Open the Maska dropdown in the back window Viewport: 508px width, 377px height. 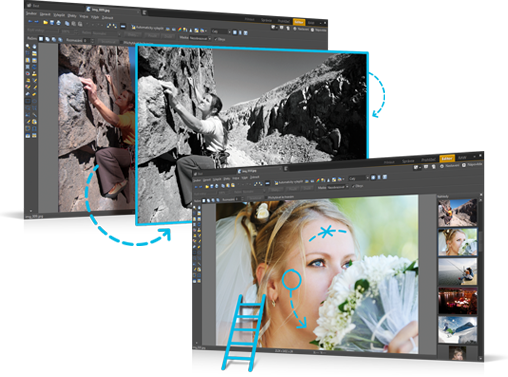tap(200, 38)
